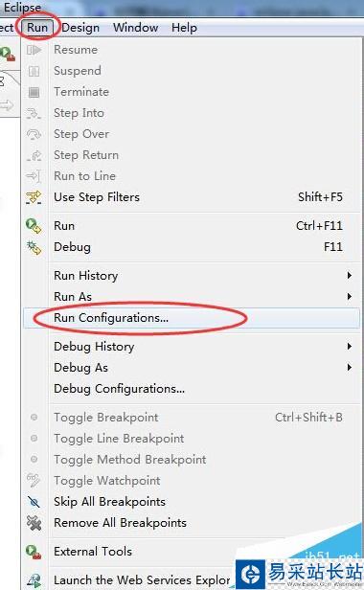Image resolution: width=364 pixels, height=590 pixels.
Task: Open the Design menu
Action: pos(80,28)
